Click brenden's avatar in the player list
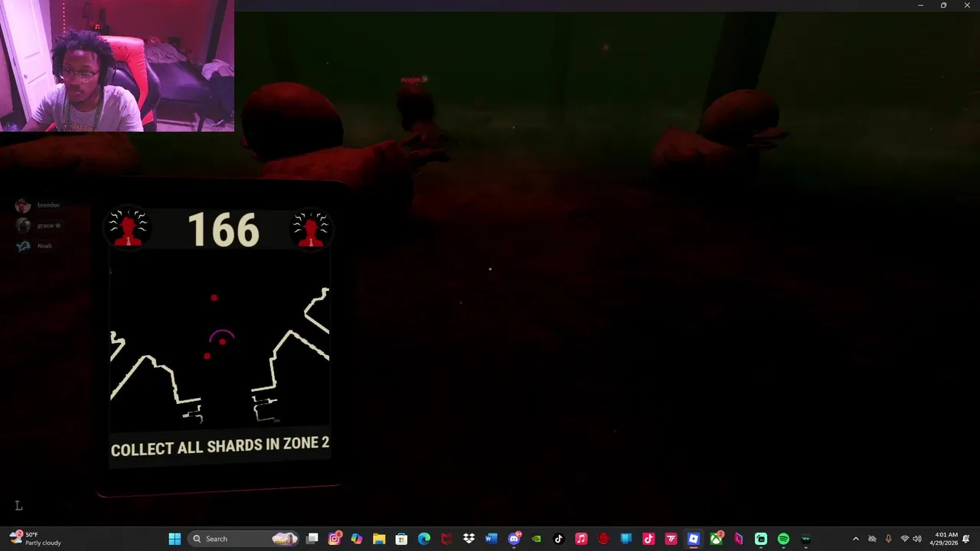Screen dimensions: 980x551 23,205
